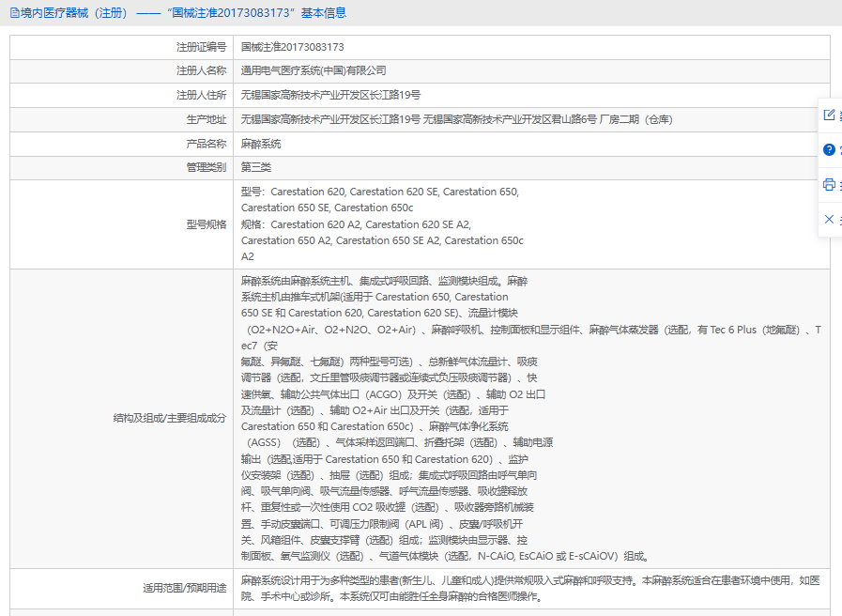Select product name 麻醉系统
The height and width of the screenshot is (616, 842).
tap(261, 144)
